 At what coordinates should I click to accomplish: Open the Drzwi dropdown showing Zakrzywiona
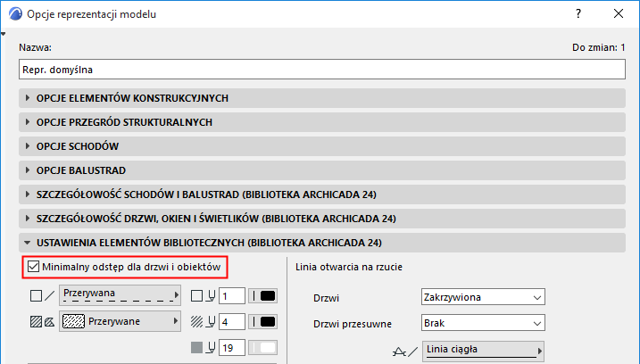tap(483, 297)
